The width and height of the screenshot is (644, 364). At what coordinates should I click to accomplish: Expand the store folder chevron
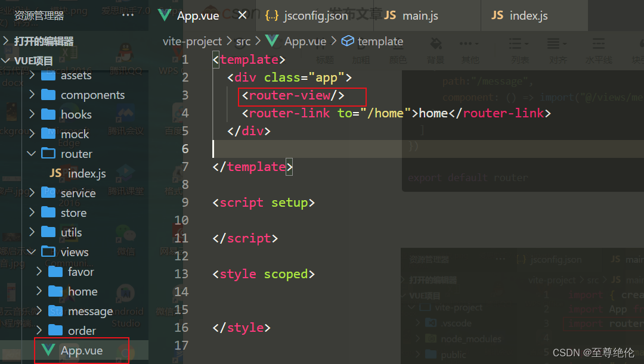(32, 212)
